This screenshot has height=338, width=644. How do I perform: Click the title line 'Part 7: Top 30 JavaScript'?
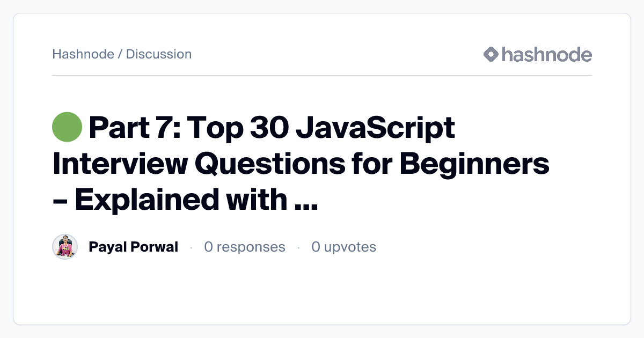(x=272, y=128)
